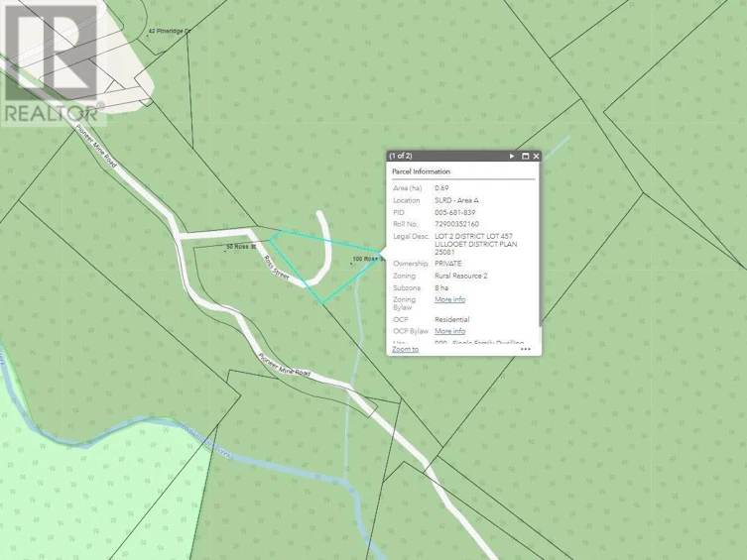Select Subzone value 8 ha
Screen dimensions: 747x560
click(441, 287)
